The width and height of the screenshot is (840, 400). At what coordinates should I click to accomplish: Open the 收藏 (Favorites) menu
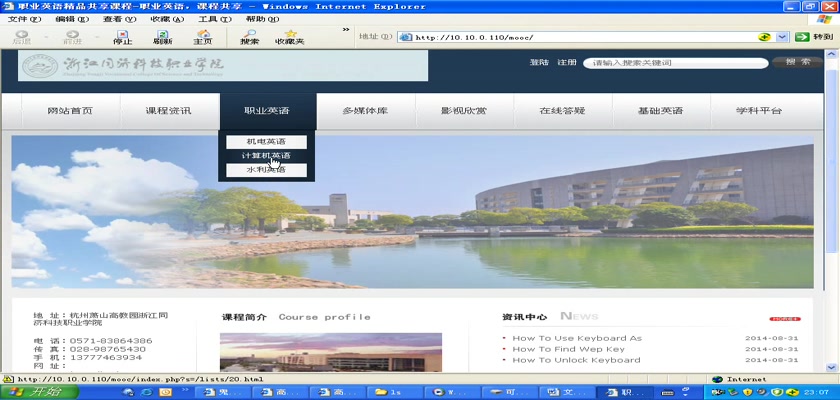pyautogui.click(x=167, y=19)
